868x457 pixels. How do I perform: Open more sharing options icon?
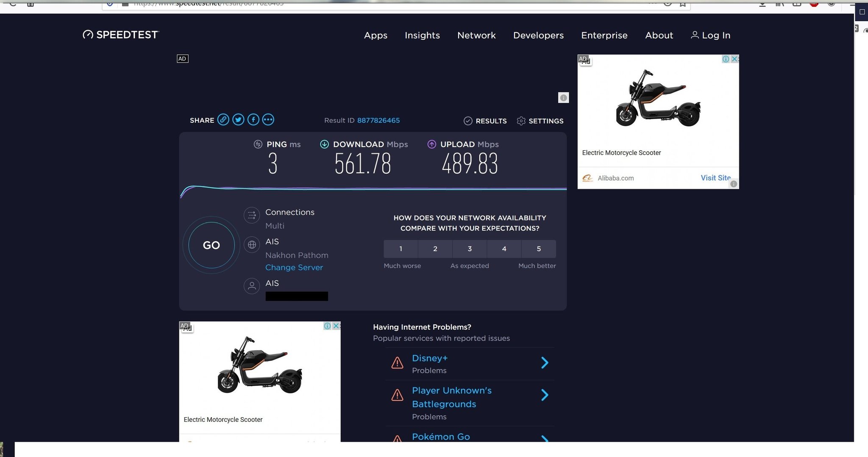[x=268, y=120]
